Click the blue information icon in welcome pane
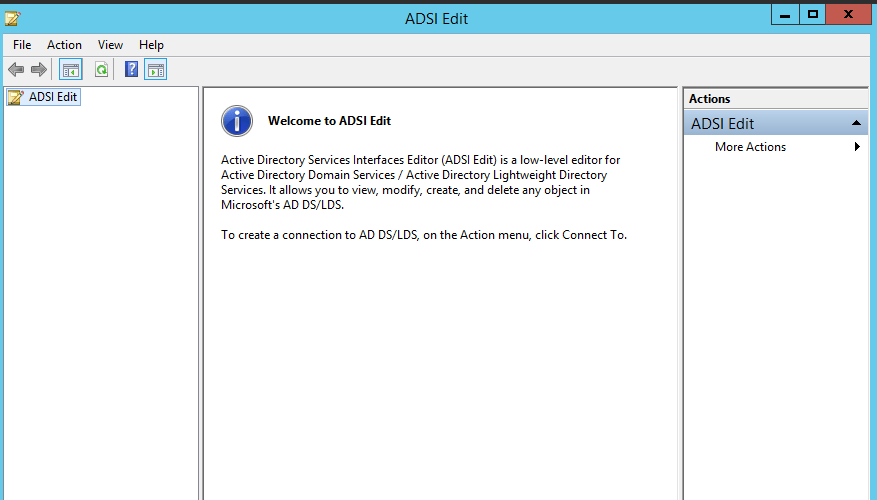 point(237,121)
